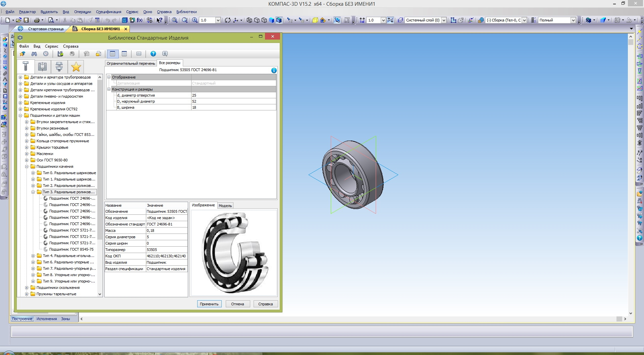
Task: Open the variables f(x) tool
Action: (x=140, y=20)
